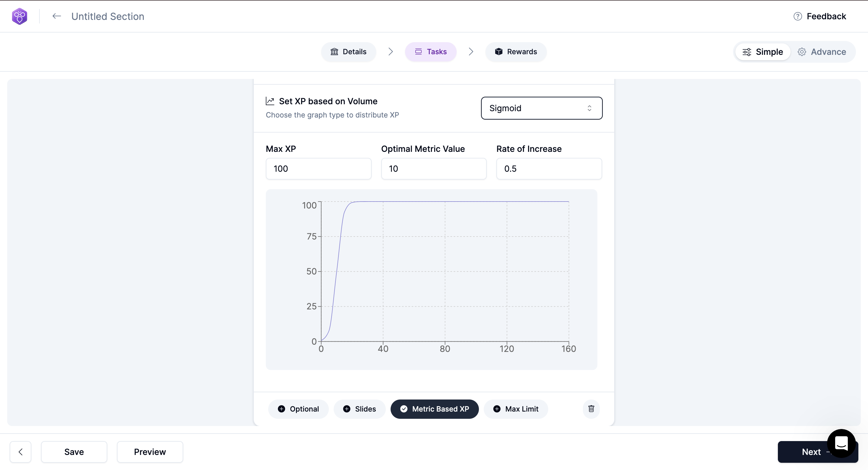Switch to Advance mode

point(822,52)
